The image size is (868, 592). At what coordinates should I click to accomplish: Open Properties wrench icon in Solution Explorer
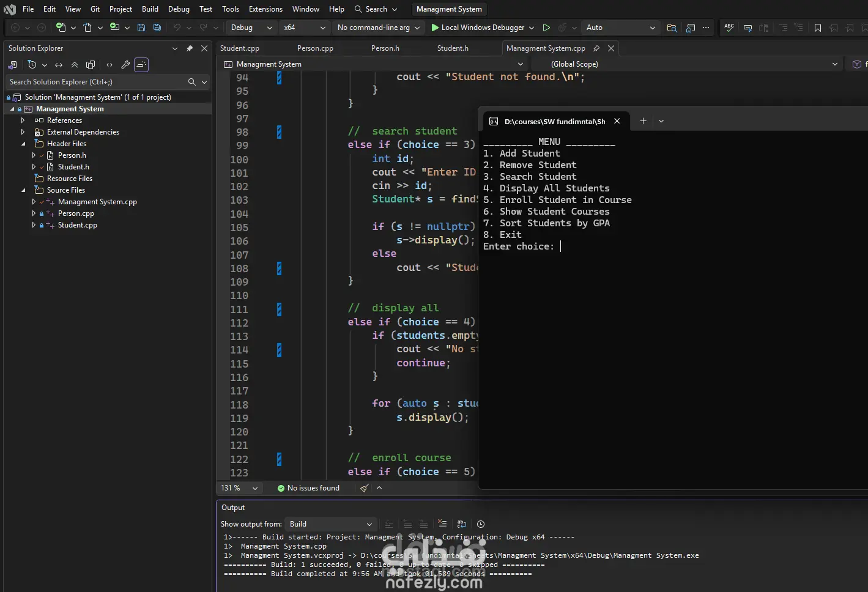125,65
